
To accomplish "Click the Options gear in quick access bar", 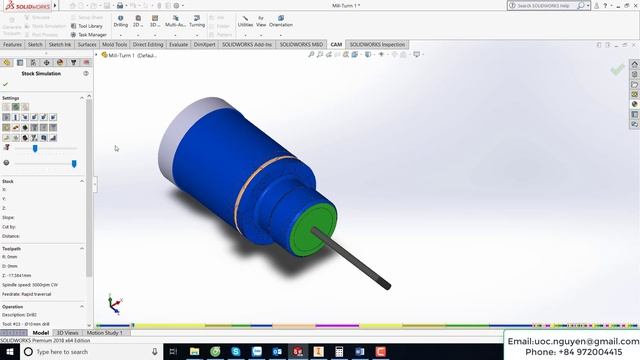I will pos(176,6).
